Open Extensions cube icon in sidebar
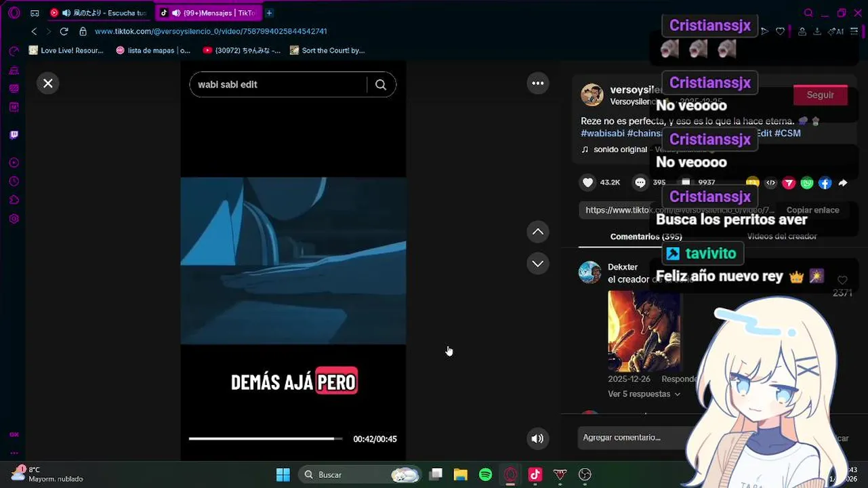This screenshot has width=868, height=488. pos(14,200)
